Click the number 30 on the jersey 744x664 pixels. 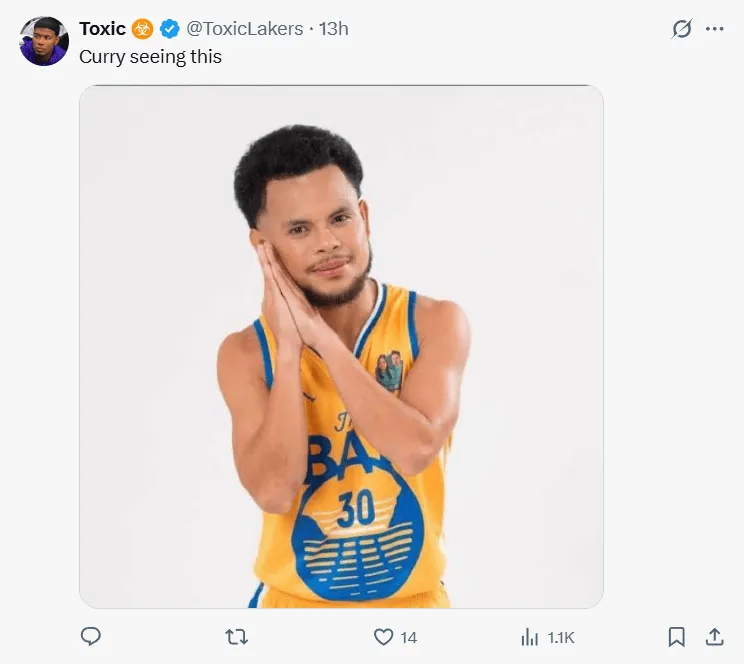point(356,509)
